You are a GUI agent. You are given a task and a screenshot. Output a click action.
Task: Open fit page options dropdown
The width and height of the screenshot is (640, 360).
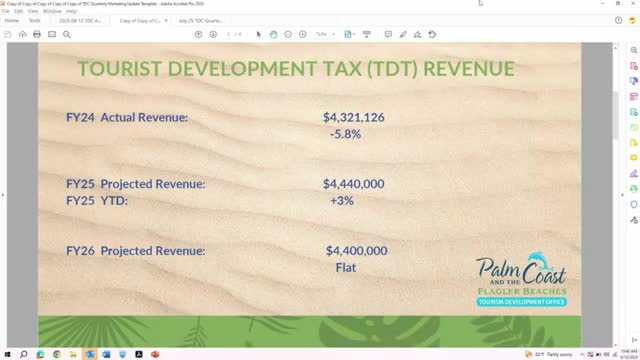pyautogui.click(x=349, y=35)
